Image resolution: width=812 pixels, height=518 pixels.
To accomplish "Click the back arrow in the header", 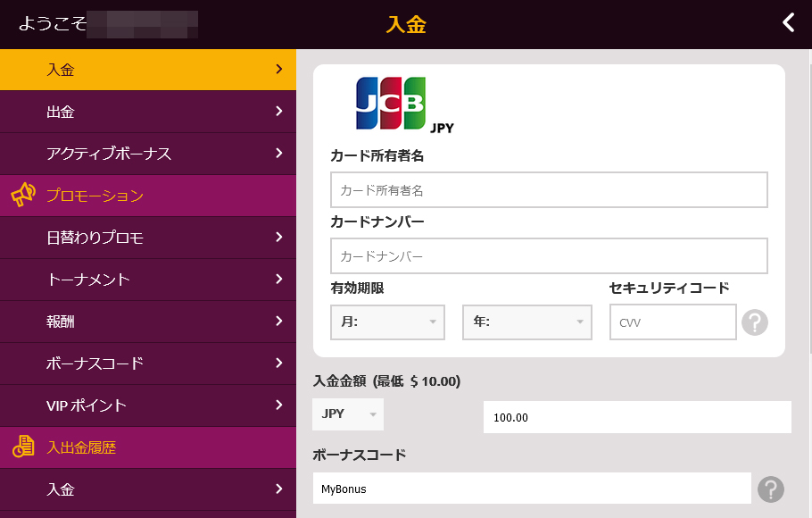I will tap(788, 23).
